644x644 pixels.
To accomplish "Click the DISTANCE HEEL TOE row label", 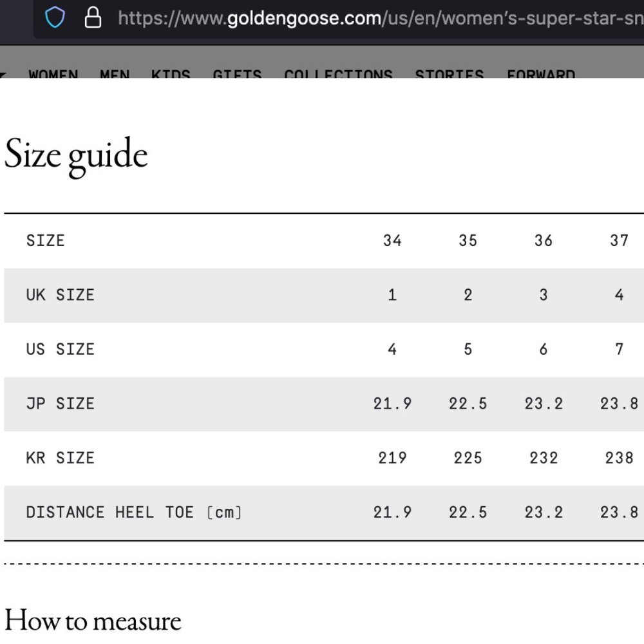I will [x=134, y=513].
